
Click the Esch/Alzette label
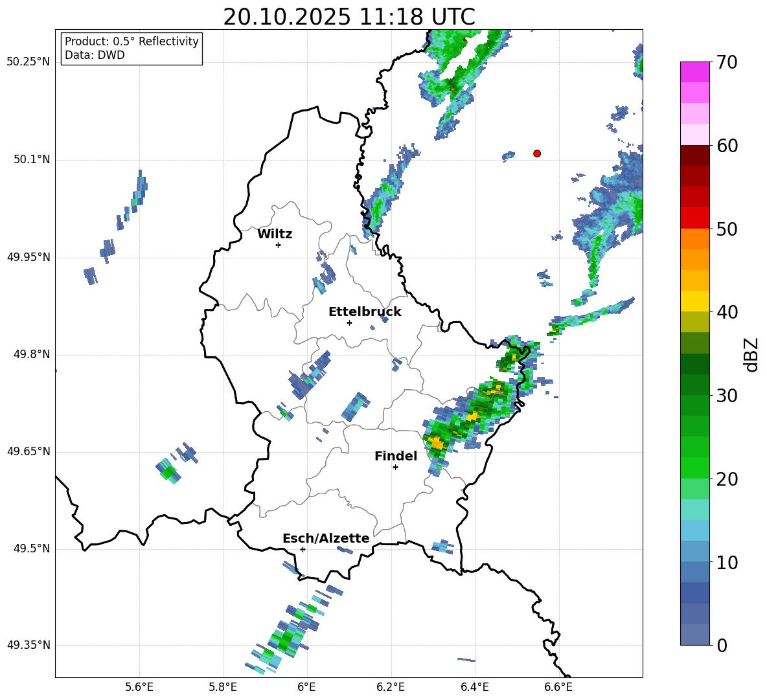326,538
